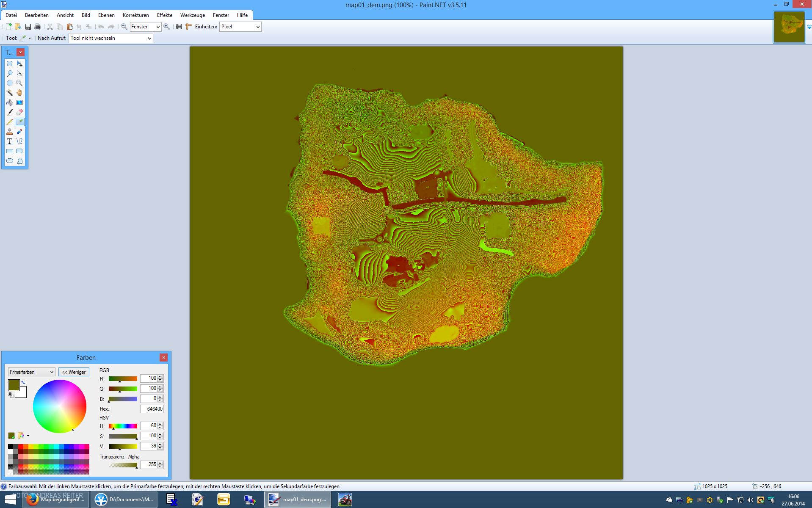Toggle the rulers display
The image size is (812, 508).
tap(189, 27)
